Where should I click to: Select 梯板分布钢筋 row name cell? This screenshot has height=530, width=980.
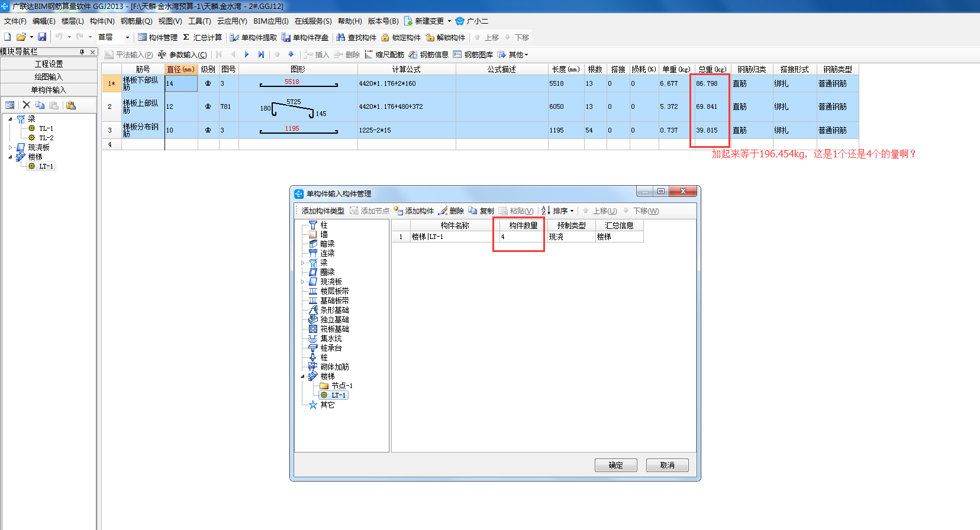(x=143, y=130)
